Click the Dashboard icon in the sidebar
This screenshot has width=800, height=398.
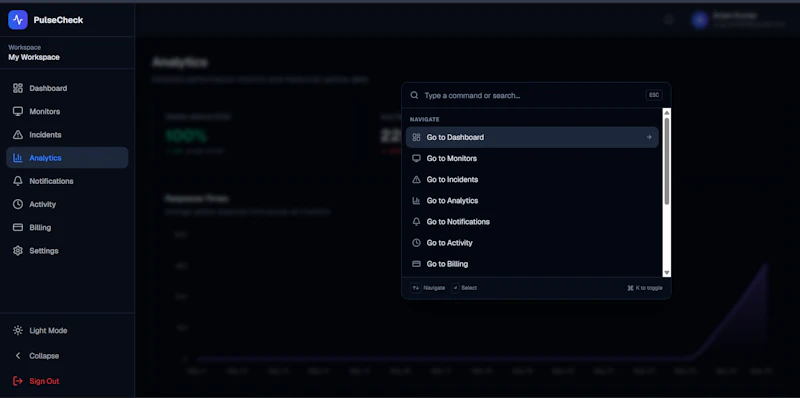[18, 88]
